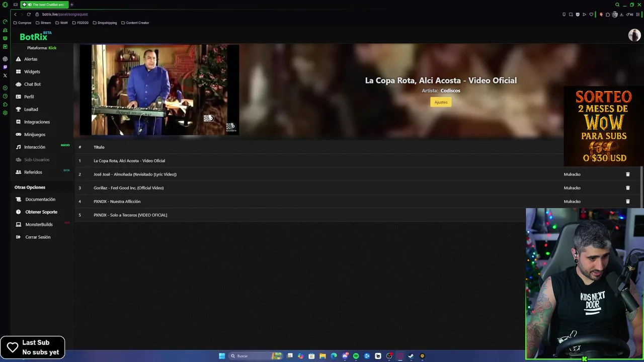Open the FS2020 bookmark folder
This screenshot has height=362, width=644.
80,23
